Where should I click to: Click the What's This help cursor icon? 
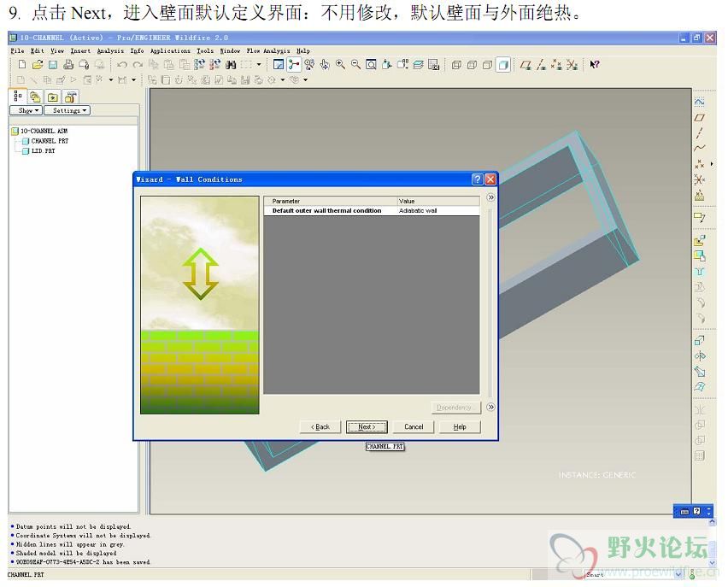point(595,65)
